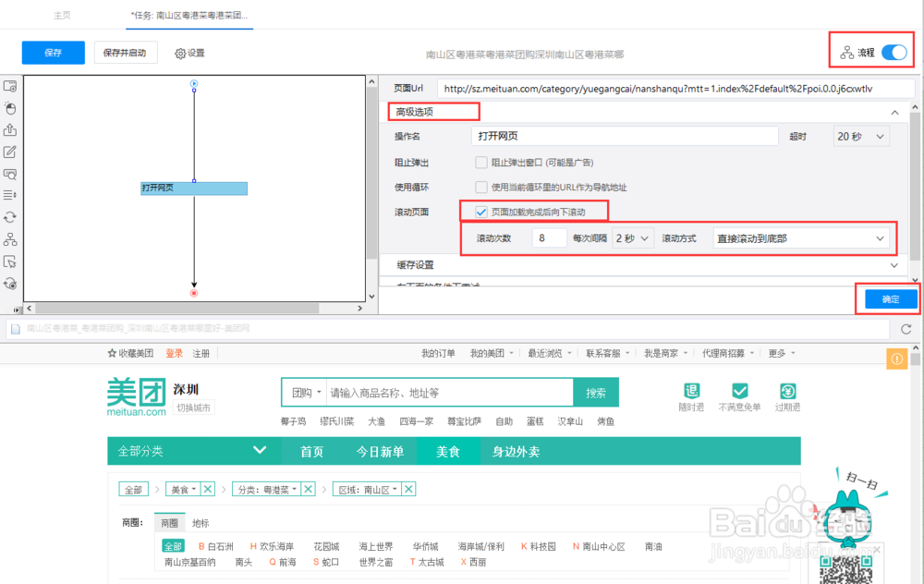924x584 pixels.
Task: Click the 操作名 input field
Action: point(625,136)
